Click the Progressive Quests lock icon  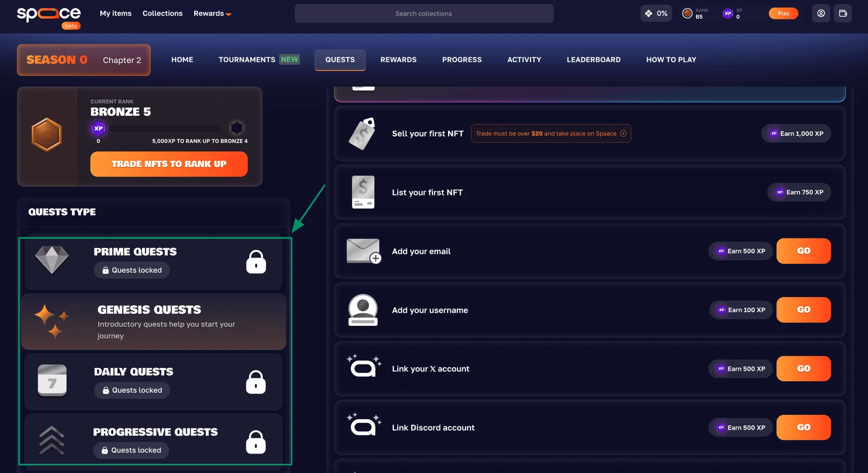pos(256,442)
